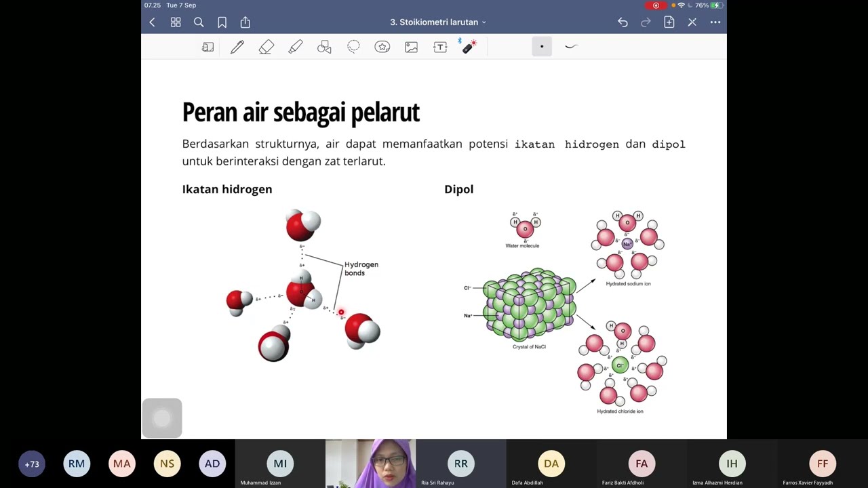
Task: Choose the trailing line laser style
Action: coord(571,46)
